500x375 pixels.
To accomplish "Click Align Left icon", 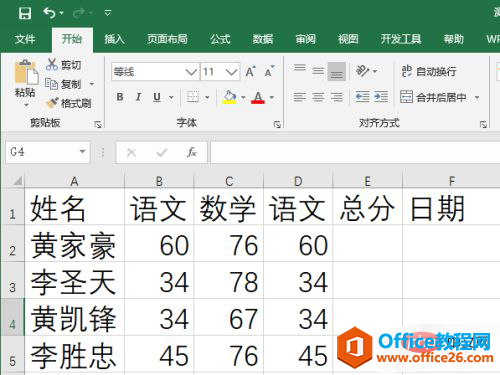I will pos(299,97).
